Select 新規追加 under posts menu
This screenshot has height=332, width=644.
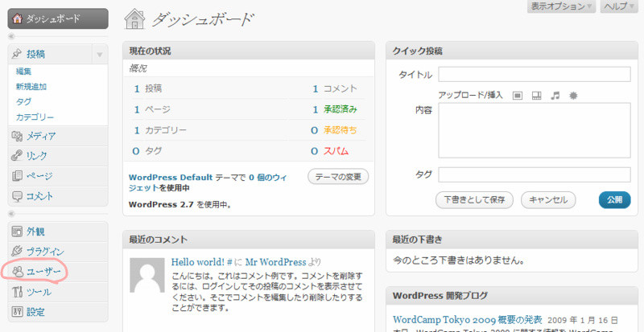31,87
